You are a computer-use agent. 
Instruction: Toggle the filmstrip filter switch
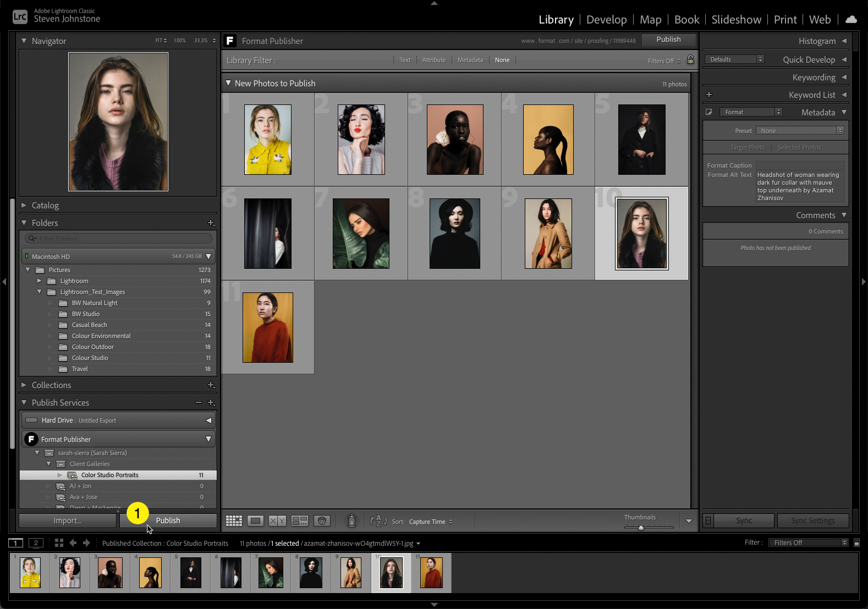[x=856, y=543]
